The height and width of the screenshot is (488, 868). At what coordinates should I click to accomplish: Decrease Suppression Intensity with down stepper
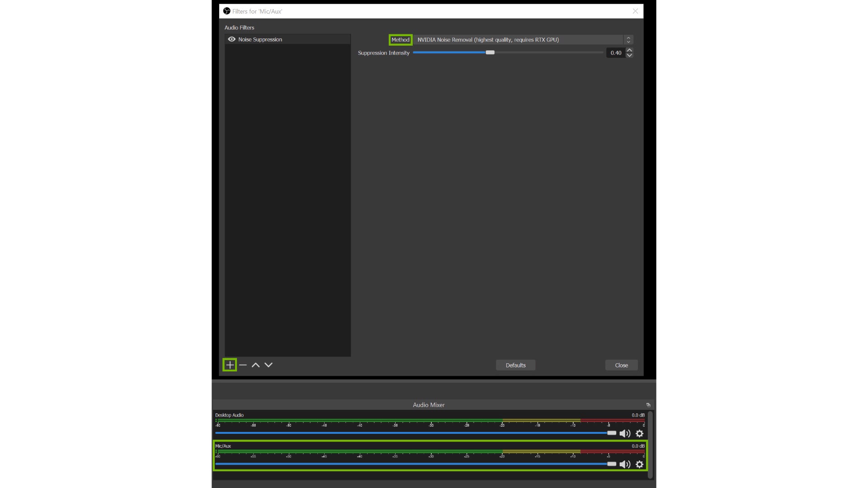click(x=629, y=55)
